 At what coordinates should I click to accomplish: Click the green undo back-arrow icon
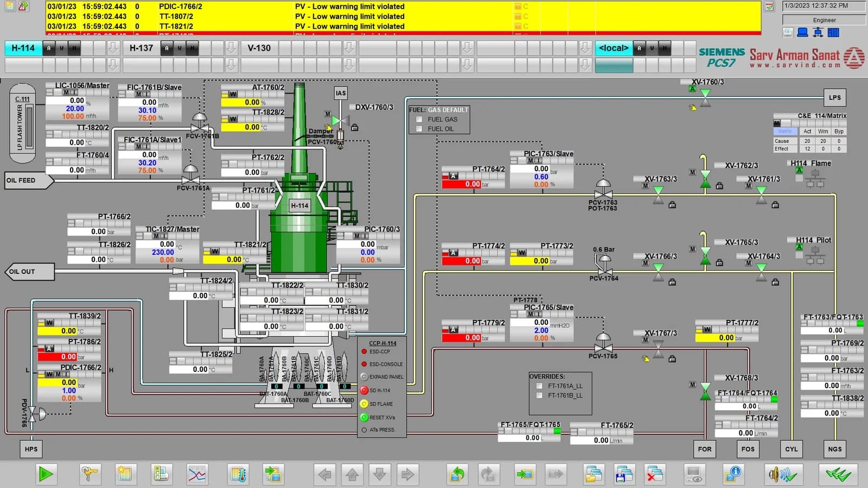click(457, 474)
